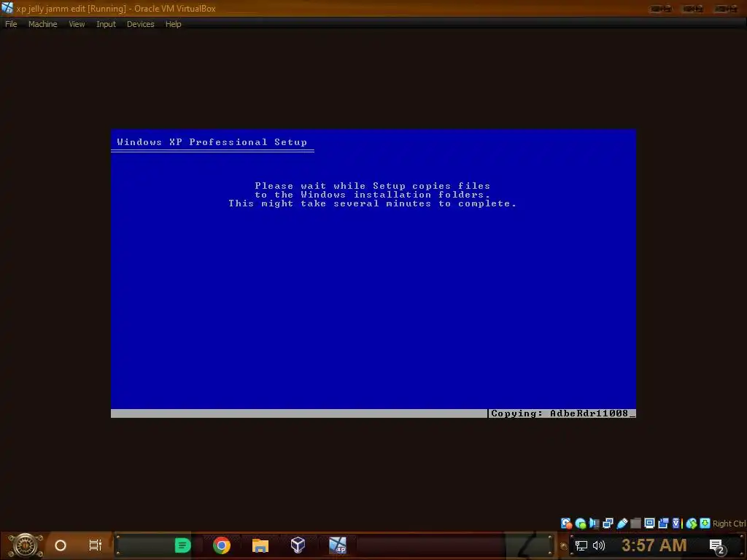Open the Input menu

coord(106,24)
